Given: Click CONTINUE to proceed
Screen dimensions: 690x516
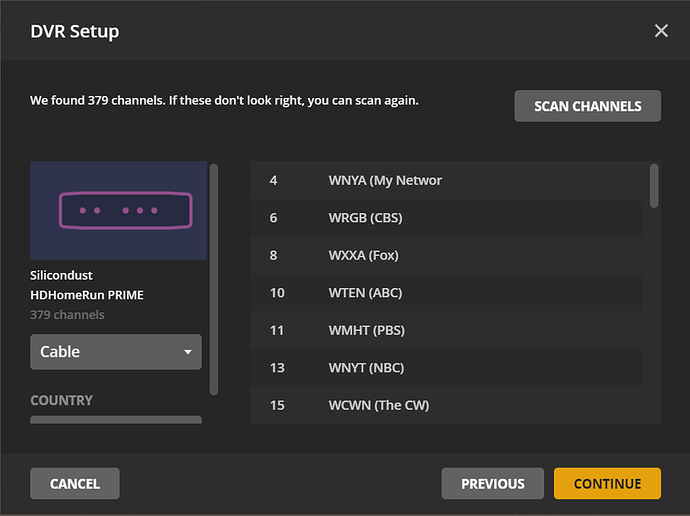Looking at the screenshot, I should tap(607, 483).
